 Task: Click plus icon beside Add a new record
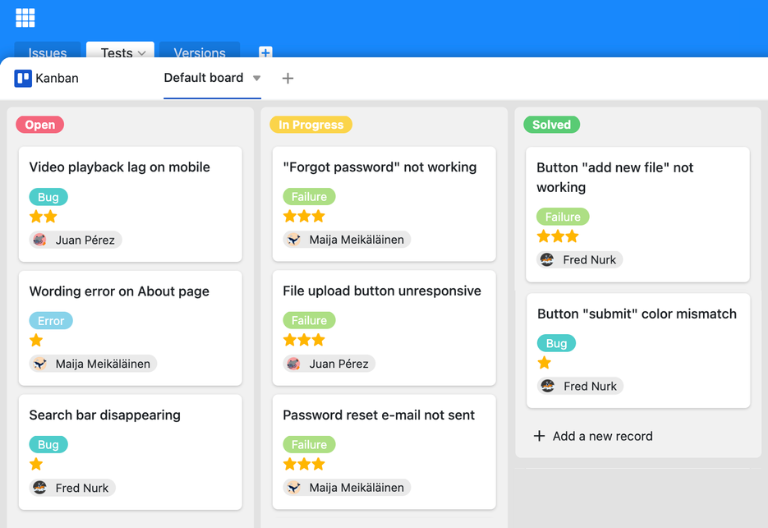coord(539,436)
